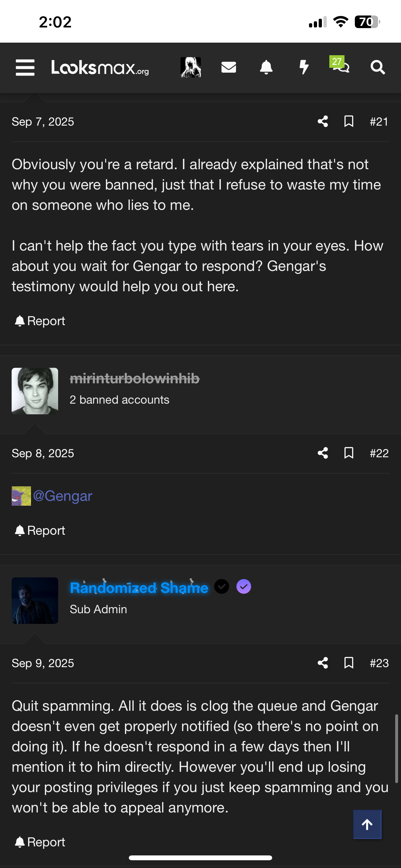The image size is (401, 868).
Task: Open the search magnifier icon
Action: [377, 67]
